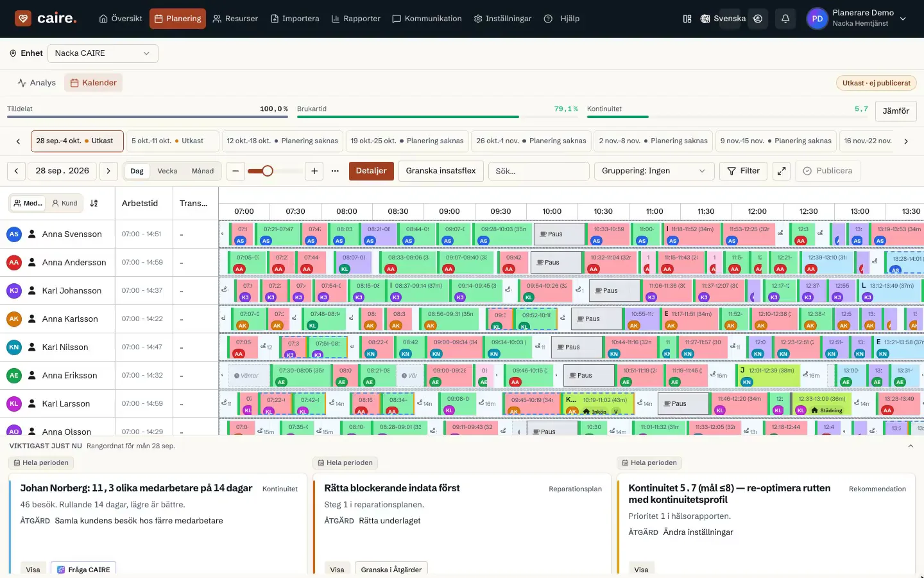The width and height of the screenshot is (924, 578).
Task: Click the layout grid icon in header
Action: [687, 19]
